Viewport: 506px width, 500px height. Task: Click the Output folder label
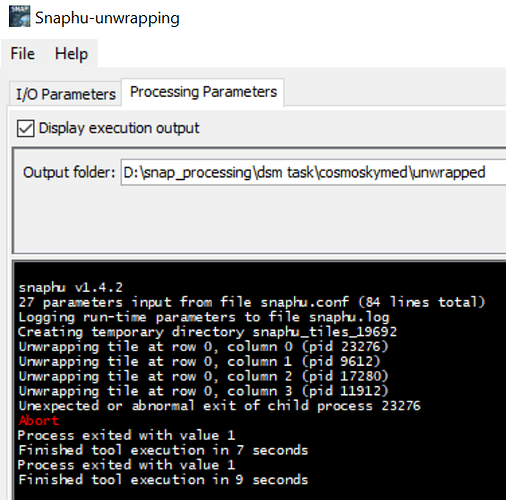point(69,173)
